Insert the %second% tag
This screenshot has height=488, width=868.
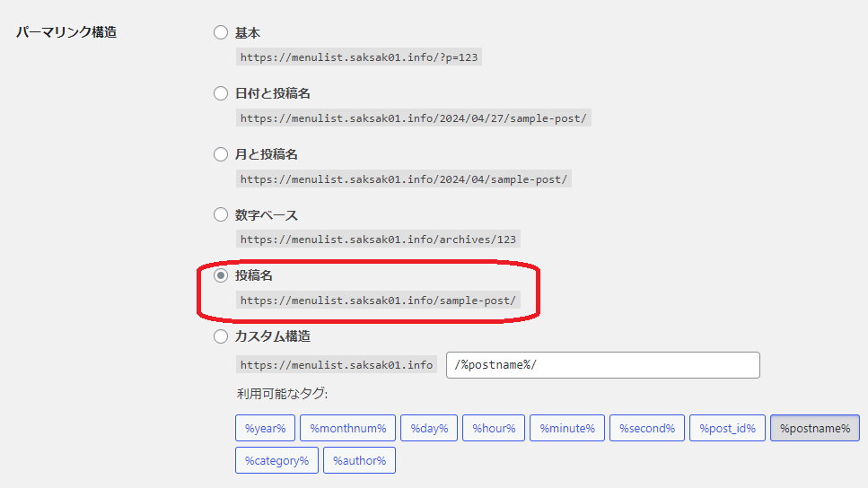coord(647,429)
